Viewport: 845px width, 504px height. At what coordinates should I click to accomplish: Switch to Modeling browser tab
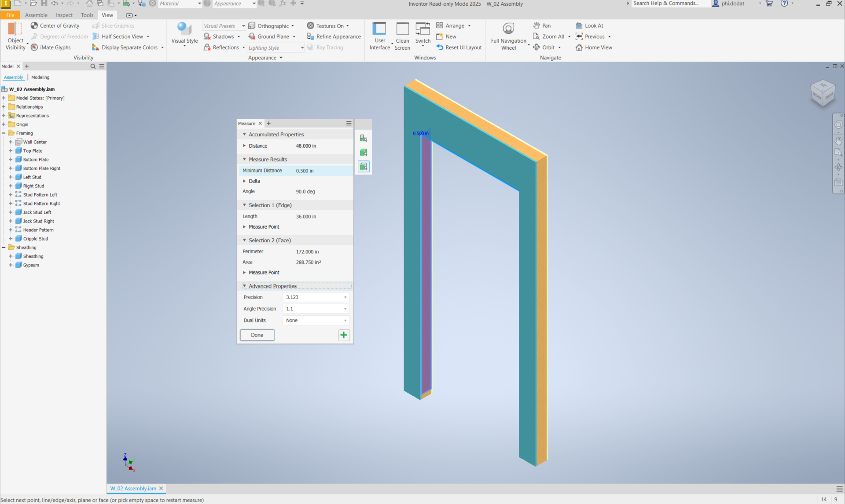click(40, 77)
